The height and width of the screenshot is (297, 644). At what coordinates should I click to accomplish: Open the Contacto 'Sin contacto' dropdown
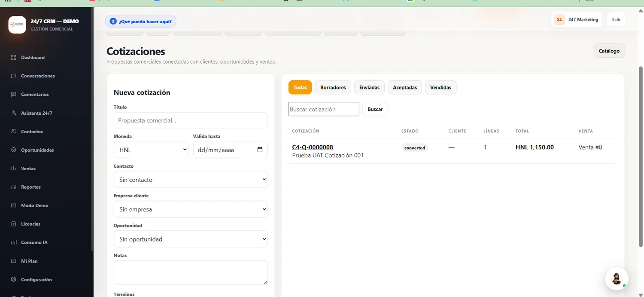coord(191,180)
